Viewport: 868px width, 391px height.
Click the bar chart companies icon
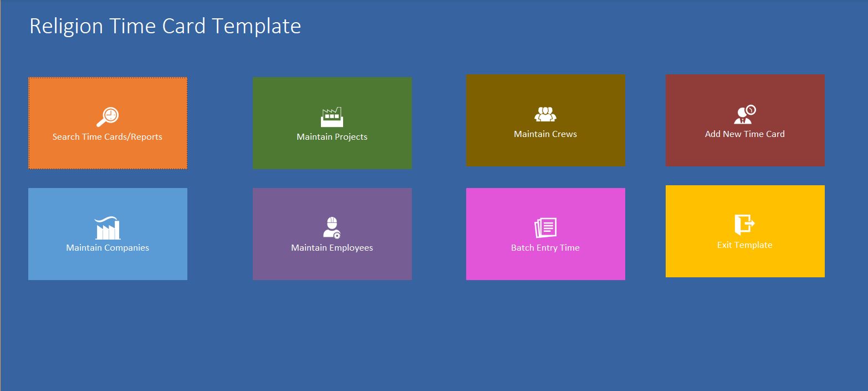[x=108, y=228]
